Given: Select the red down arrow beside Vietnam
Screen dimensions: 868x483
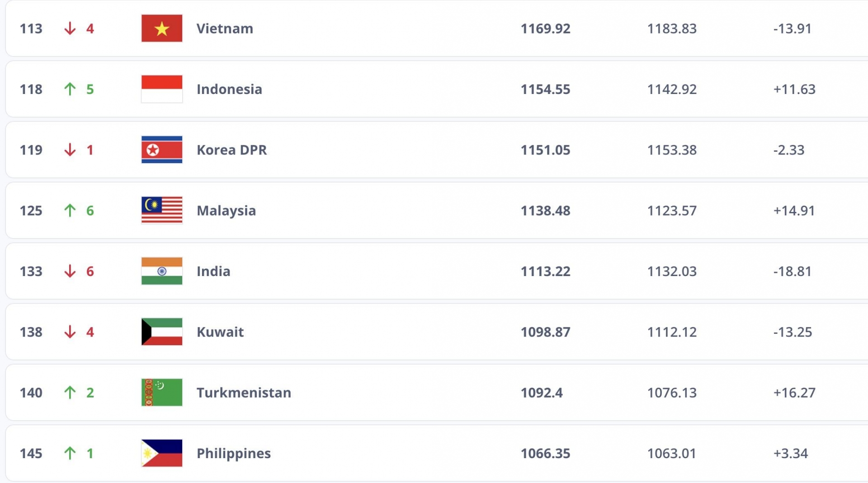Looking at the screenshot, I should click(x=70, y=28).
